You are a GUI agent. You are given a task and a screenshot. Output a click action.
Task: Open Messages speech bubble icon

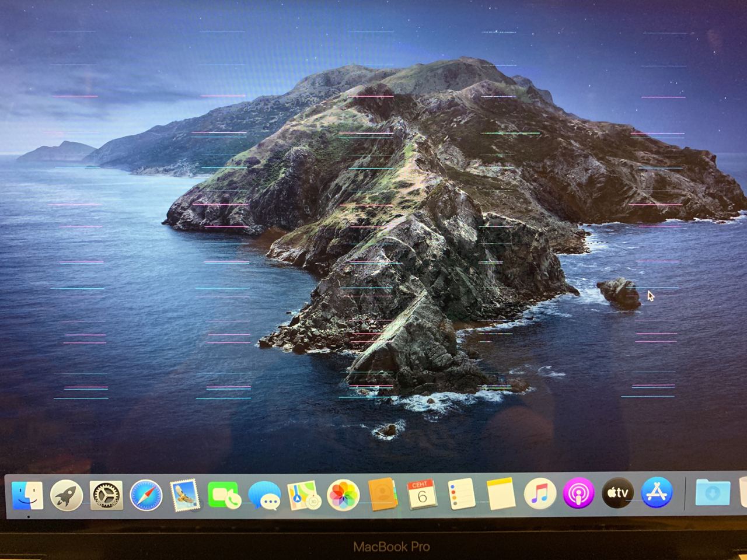click(264, 496)
